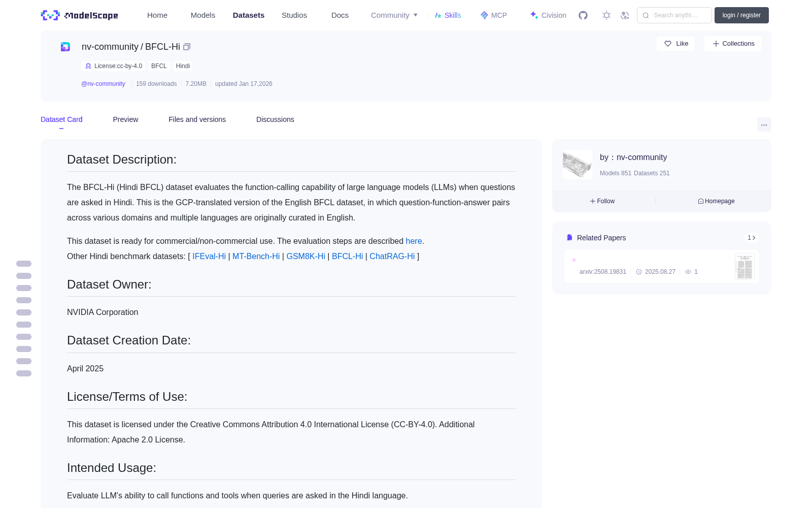812x508 pixels.
Task: Click the clock icon next to 2025.08.27
Action: pyautogui.click(x=639, y=272)
